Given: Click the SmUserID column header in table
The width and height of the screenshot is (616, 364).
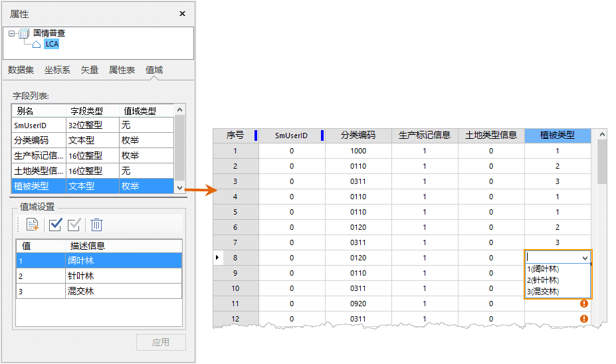Looking at the screenshot, I should point(292,136).
